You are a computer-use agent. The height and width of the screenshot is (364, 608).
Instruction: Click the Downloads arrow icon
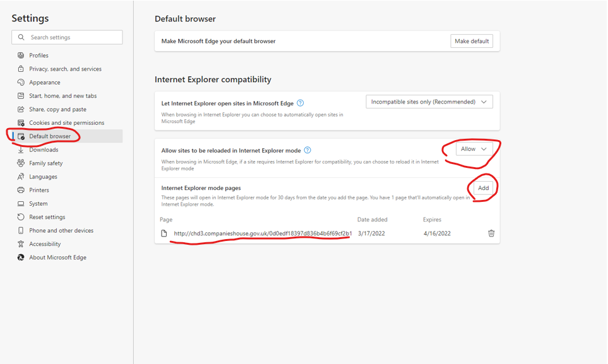21,150
